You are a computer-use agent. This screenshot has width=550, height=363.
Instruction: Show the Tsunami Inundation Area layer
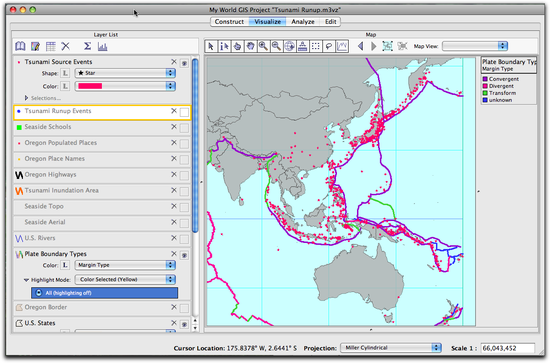tap(184, 192)
